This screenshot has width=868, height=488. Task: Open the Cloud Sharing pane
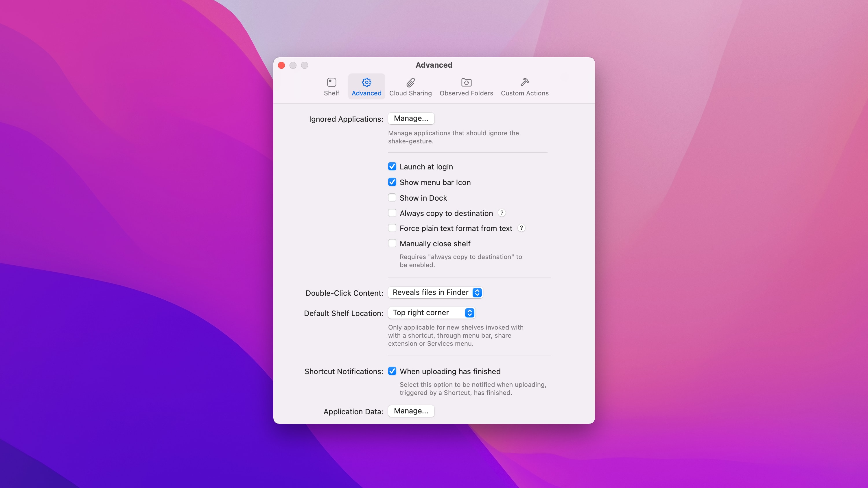coord(410,86)
